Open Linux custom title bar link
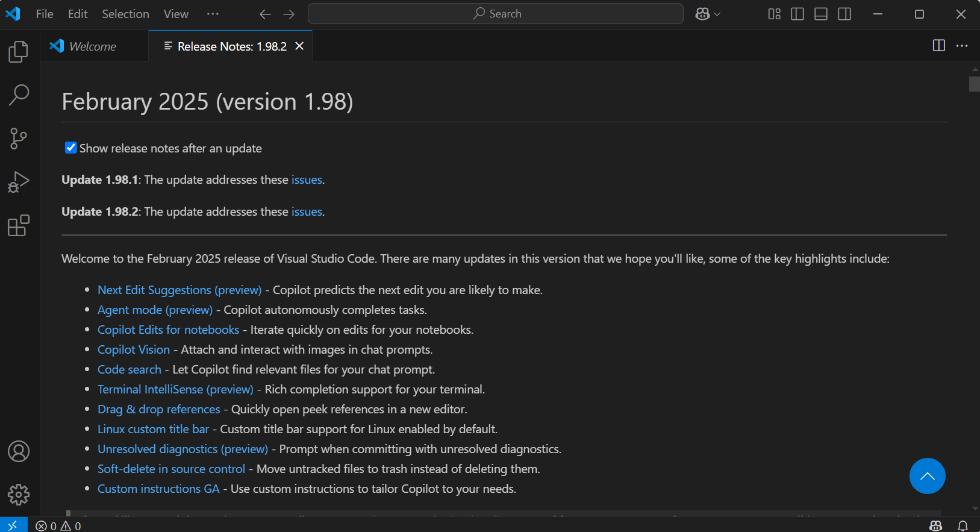Screen dimensions: 980x532 [x=153, y=429]
